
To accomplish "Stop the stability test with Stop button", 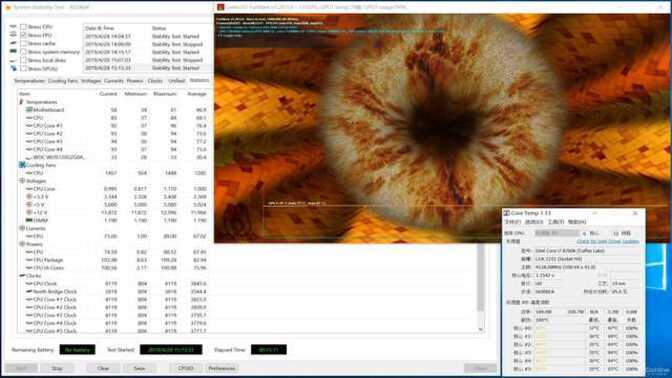I will [57, 368].
